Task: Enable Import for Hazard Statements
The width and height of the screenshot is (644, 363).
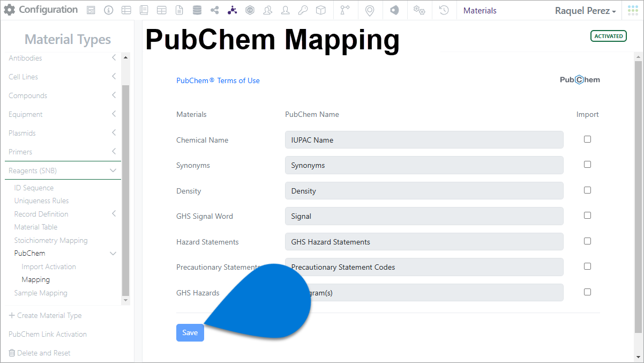Action: 587,241
